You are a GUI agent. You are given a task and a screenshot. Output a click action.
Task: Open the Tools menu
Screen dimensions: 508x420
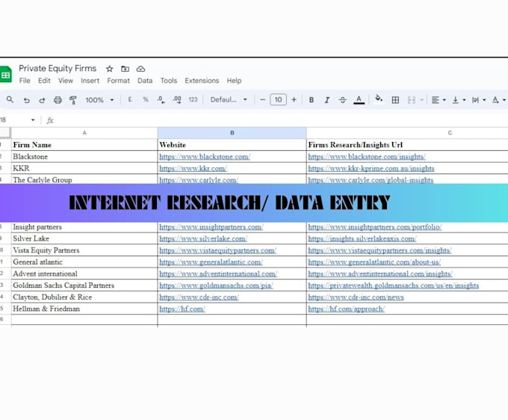tap(169, 81)
